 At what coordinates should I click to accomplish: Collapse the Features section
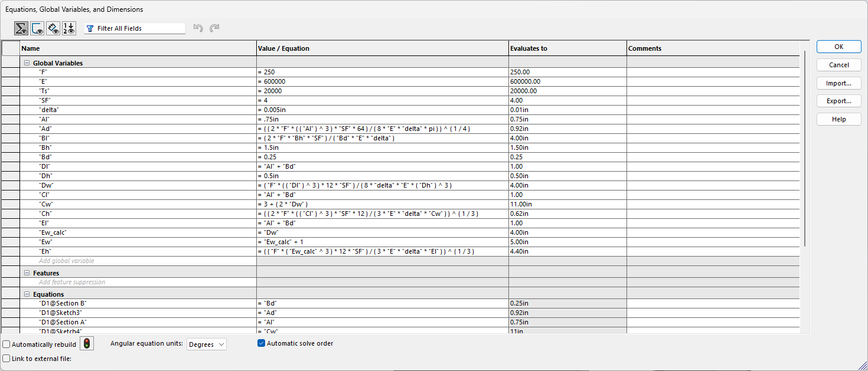pyautogui.click(x=27, y=273)
